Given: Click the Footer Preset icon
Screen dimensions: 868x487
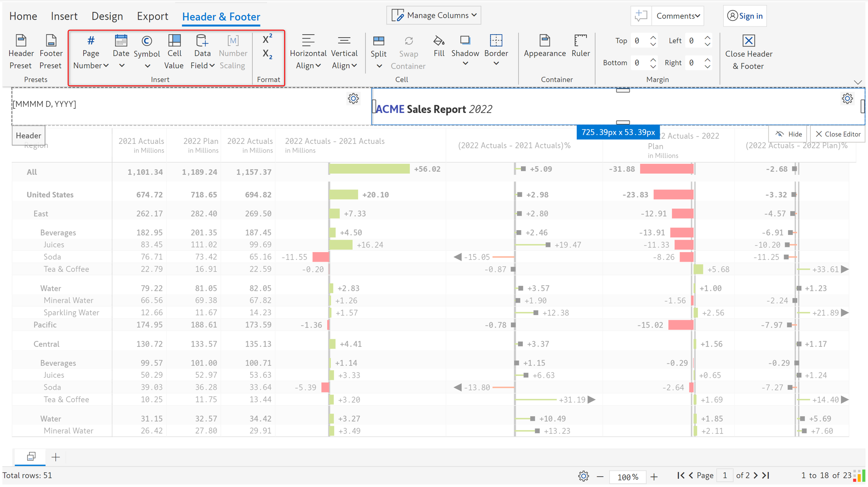Looking at the screenshot, I should tap(50, 41).
